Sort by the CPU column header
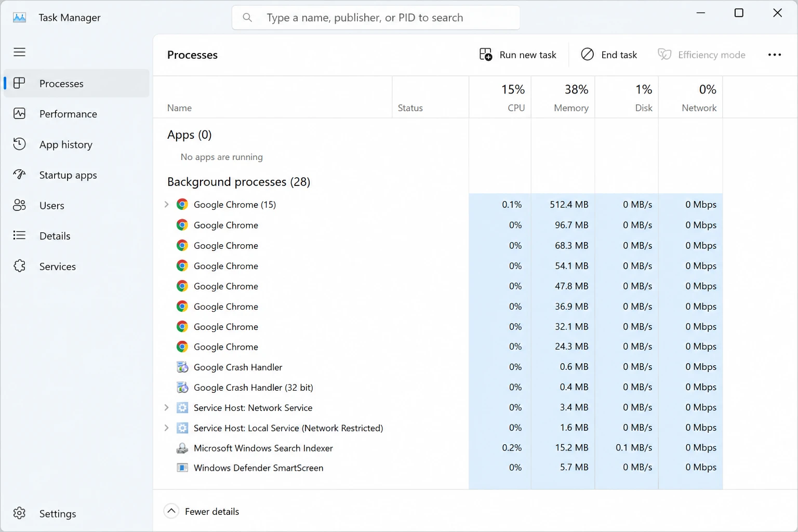798x532 pixels. (500, 97)
